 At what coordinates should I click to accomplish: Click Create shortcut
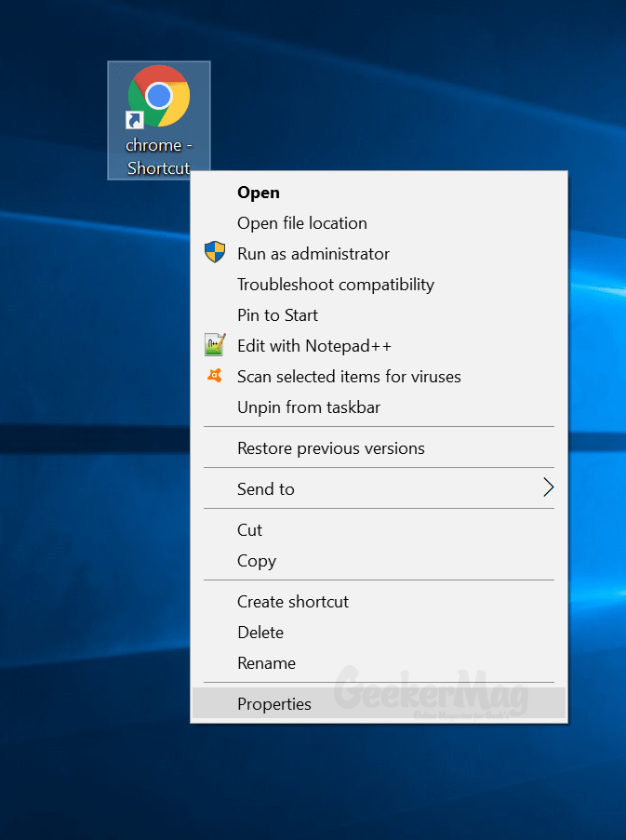pos(380,602)
